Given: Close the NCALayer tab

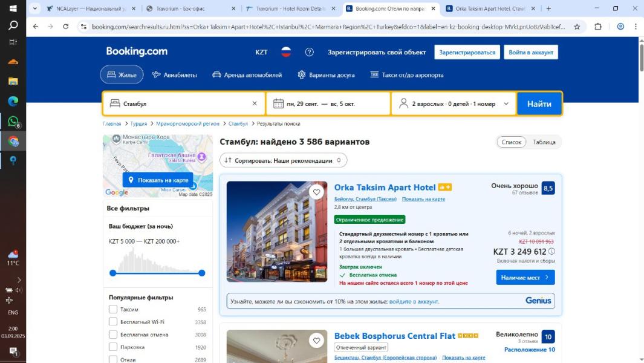Looking at the screenshot, I should click(x=134, y=8).
